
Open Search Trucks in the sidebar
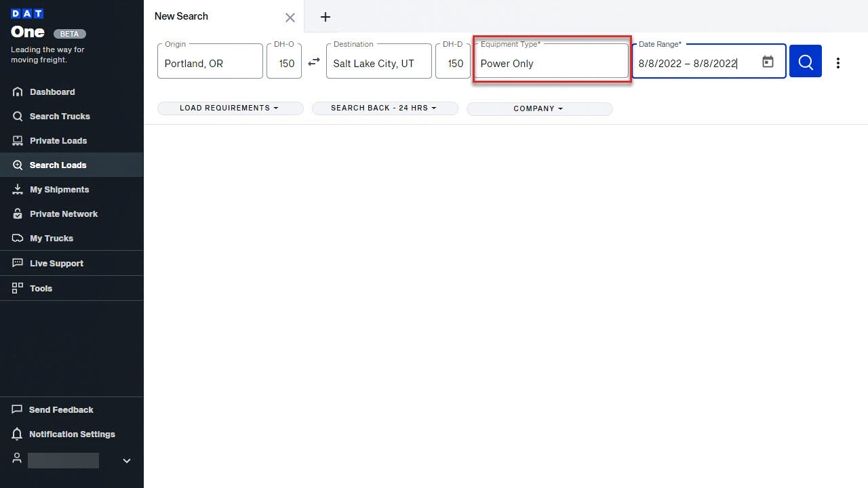tap(60, 117)
